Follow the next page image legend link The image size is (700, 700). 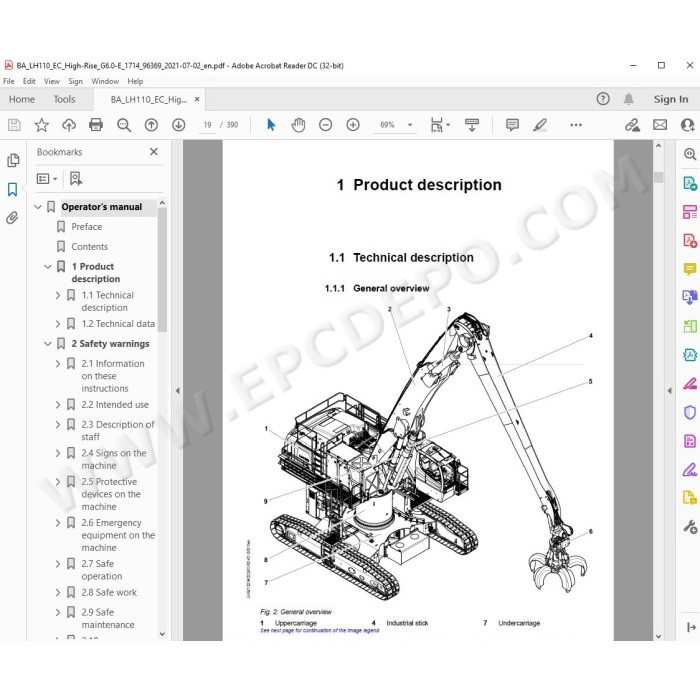(x=320, y=630)
